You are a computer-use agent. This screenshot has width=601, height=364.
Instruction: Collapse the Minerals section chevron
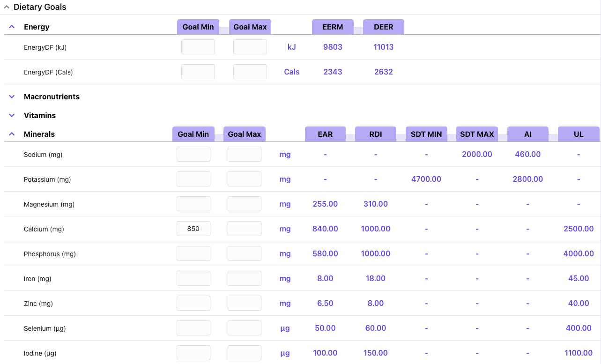12,134
